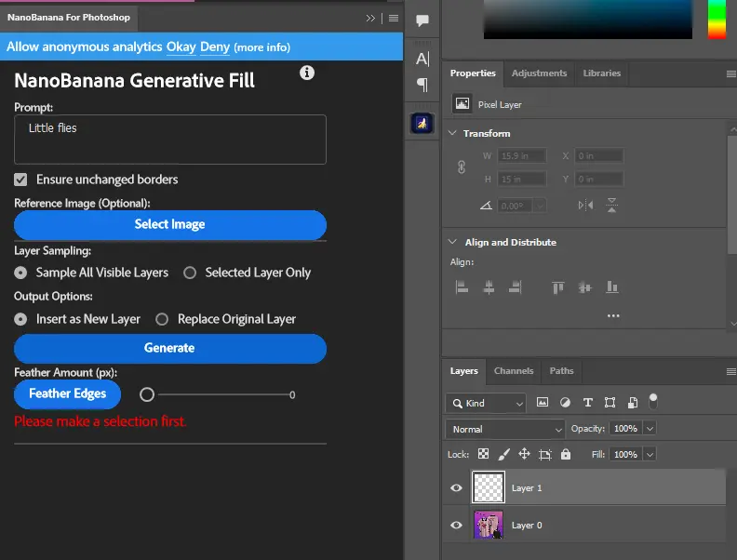Align right edges
This screenshot has height=560, width=737.
click(x=516, y=287)
